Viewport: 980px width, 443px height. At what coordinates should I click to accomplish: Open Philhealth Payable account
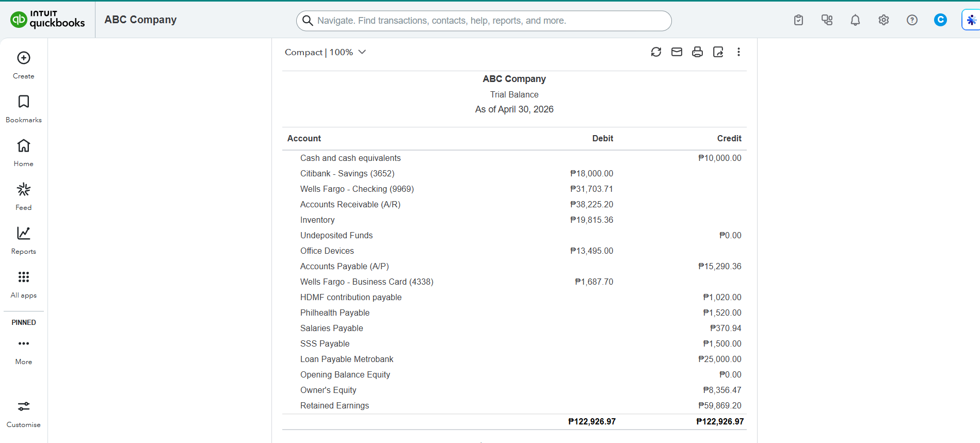coord(335,313)
